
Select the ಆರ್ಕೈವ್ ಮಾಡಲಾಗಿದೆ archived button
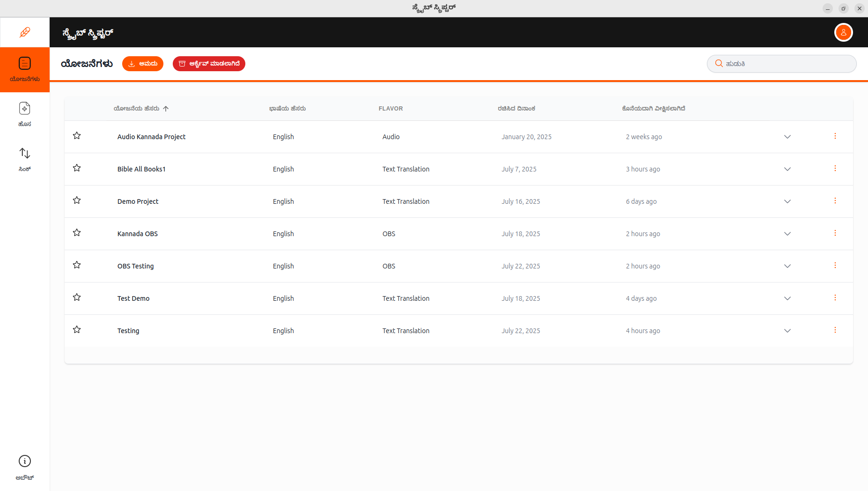pyautogui.click(x=209, y=63)
